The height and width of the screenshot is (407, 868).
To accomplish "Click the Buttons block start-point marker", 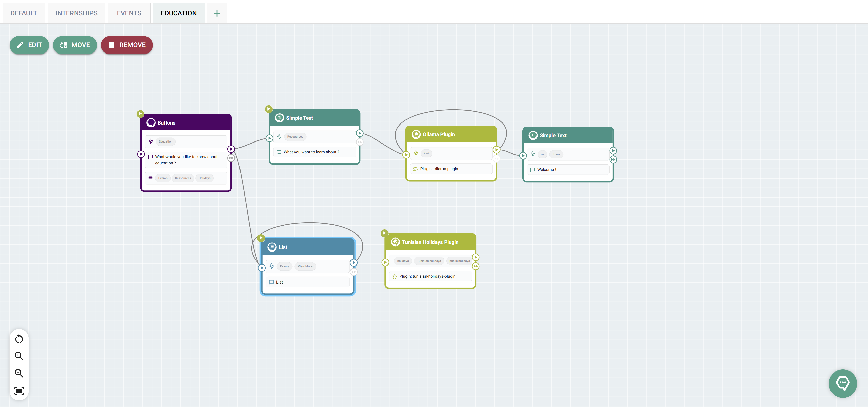I will tap(140, 114).
